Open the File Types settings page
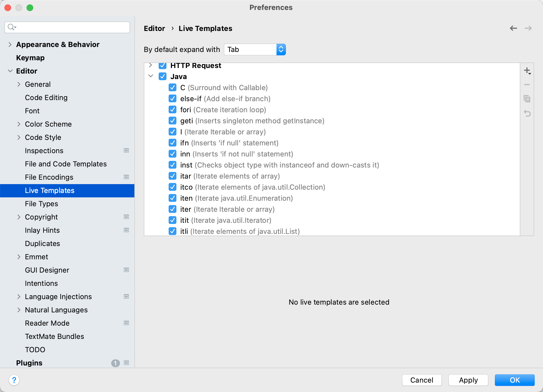This screenshot has height=392, width=543. point(41,204)
